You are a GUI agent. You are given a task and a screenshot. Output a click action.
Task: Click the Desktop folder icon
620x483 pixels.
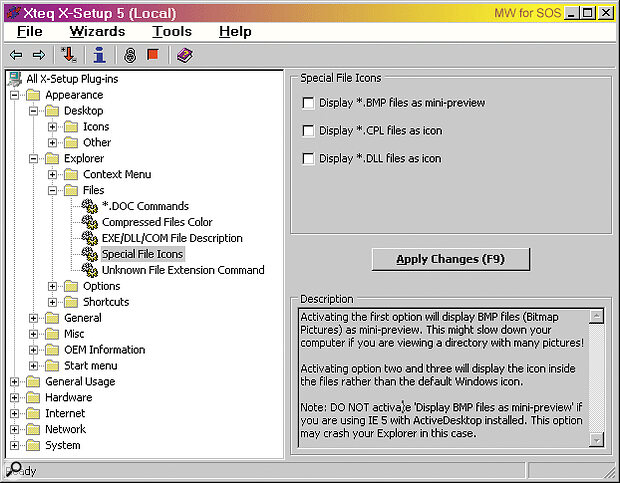click(52, 111)
